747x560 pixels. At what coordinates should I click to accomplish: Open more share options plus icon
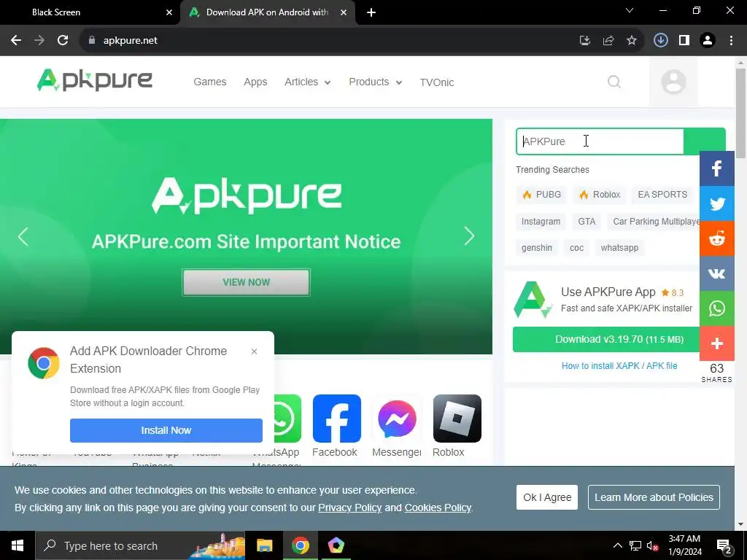716,343
